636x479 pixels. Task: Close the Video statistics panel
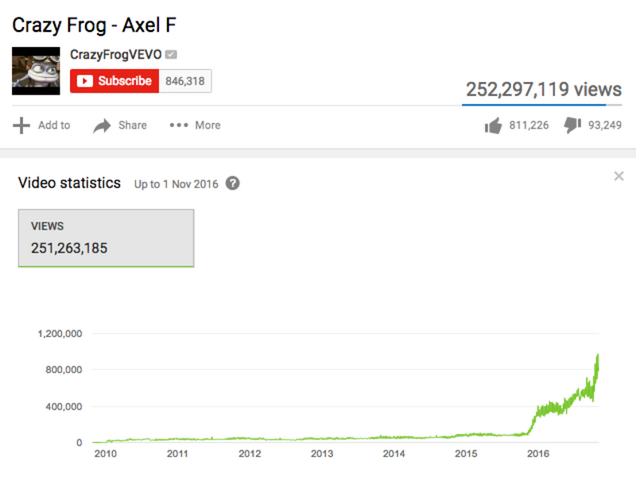[x=619, y=177]
